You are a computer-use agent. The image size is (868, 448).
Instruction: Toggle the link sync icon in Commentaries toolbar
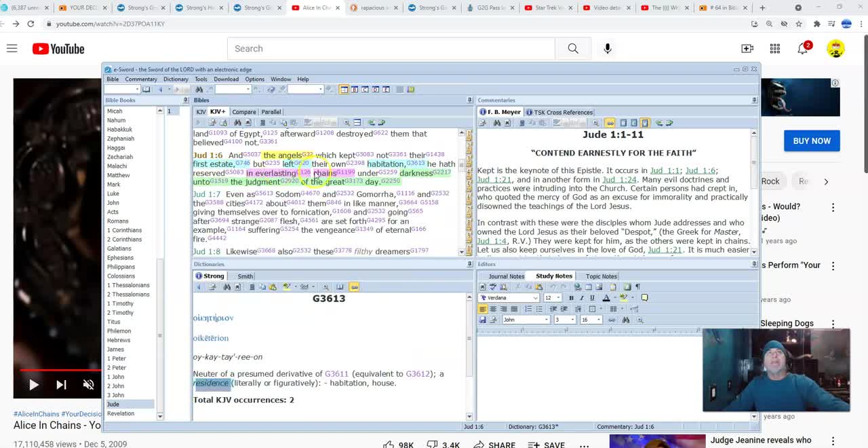(610, 123)
